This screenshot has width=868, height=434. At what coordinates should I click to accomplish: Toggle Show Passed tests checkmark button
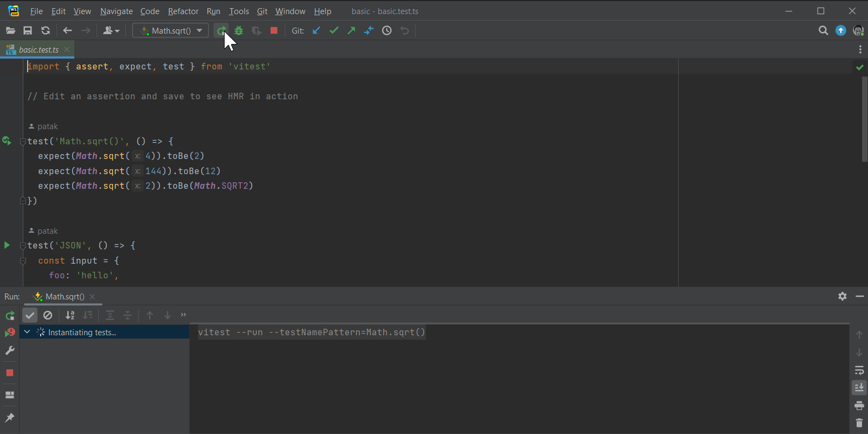pyautogui.click(x=30, y=315)
